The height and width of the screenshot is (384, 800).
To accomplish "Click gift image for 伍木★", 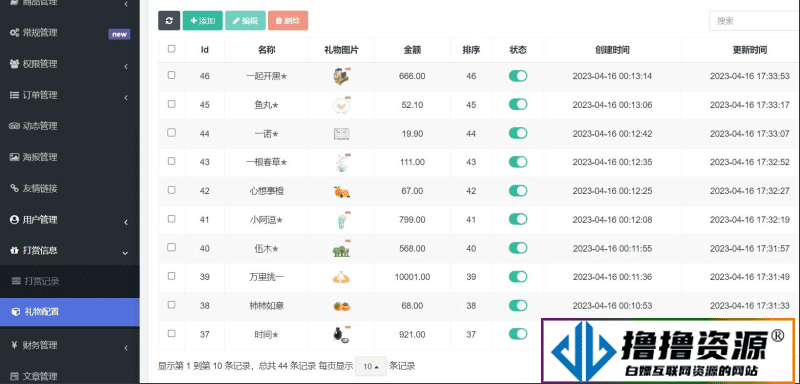I will pos(341,248).
